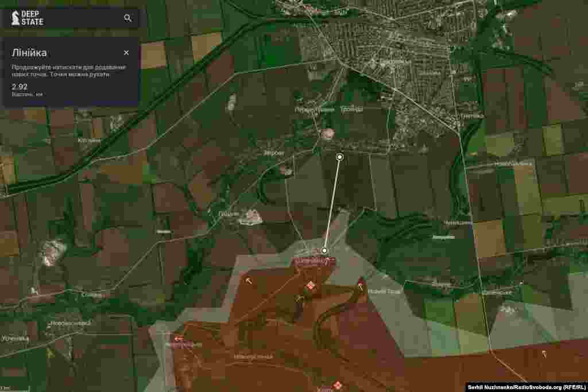Select the red diamond combat marker near Шевченкове
Screen dimensions: 588x392
[x=310, y=285]
